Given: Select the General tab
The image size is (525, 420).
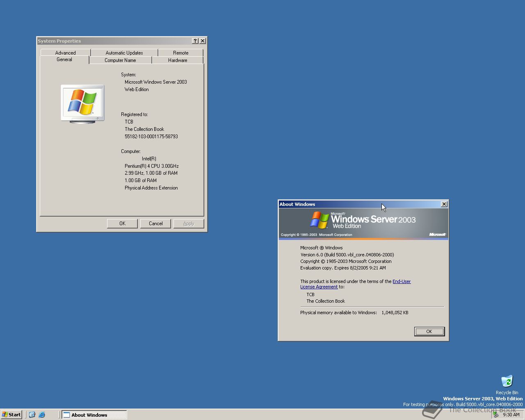Looking at the screenshot, I should tap(64, 59).
